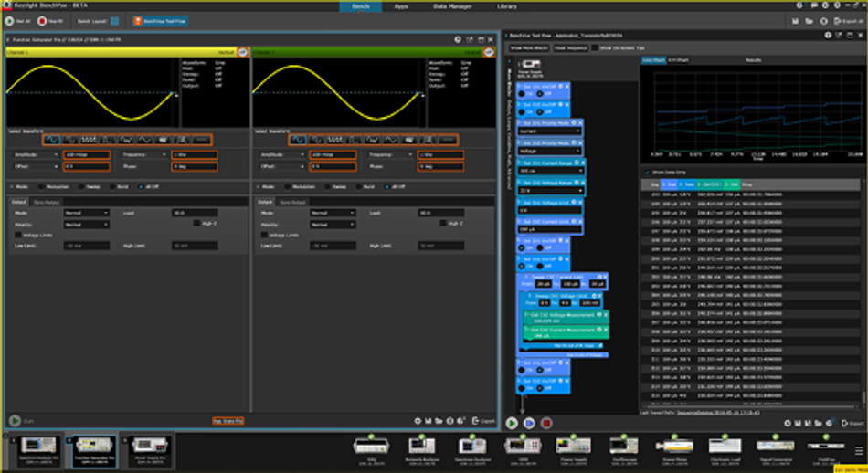Image resolution: width=868 pixels, height=473 pixels.
Task: Open the instrument list menu icon at bottom right
Action: [859, 450]
